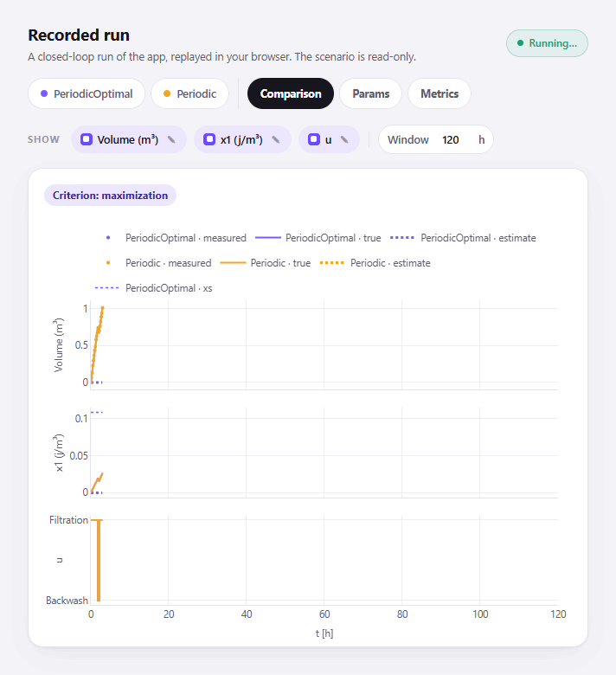616x675 pixels.
Task: Toggle legend entry PeriodicOptimal · estimate
Action: [463, 238]
